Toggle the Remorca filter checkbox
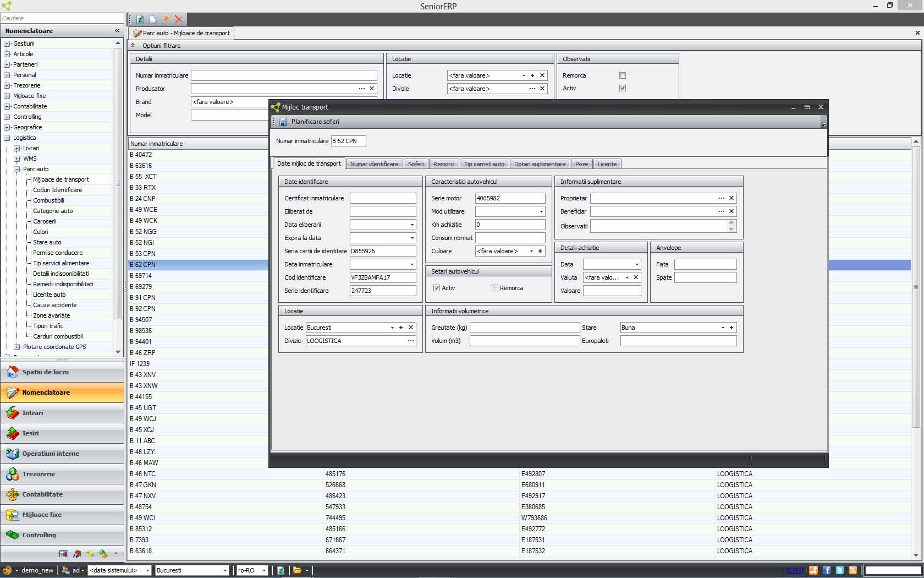Image resolution: width=924 pixels, height=578 pixels. tap(623, 75)
